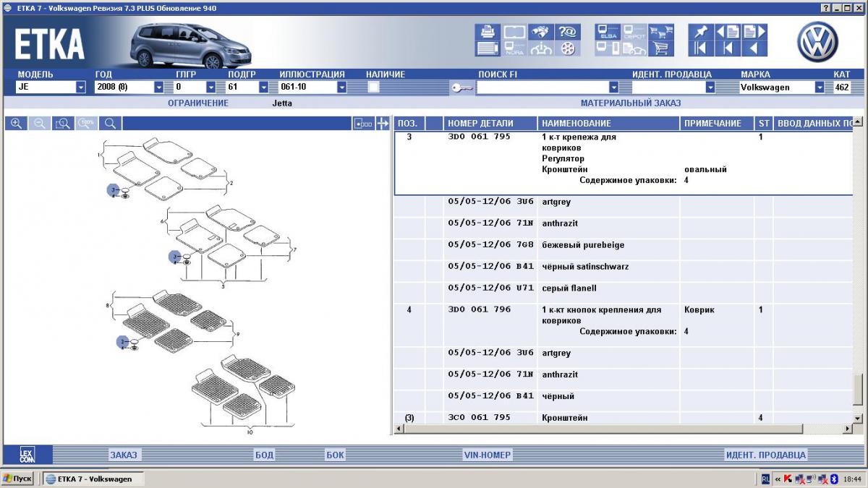Click the single left-arrow back icon
The height and width of the screenshot is (488, 868).
tap(754, 49)
